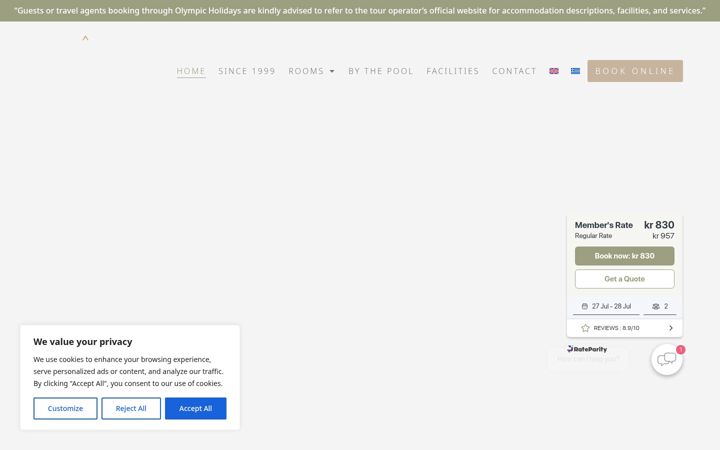
Task: Open the RateParity logo link
Action: [587, 349]
